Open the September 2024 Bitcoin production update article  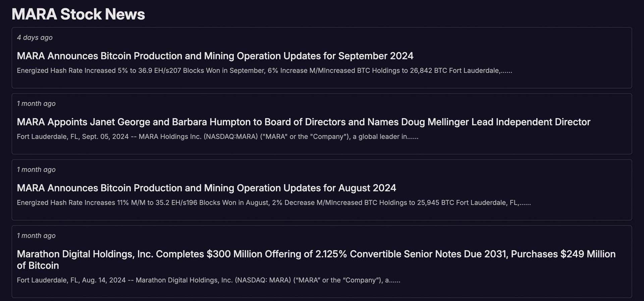pos(215,56)
